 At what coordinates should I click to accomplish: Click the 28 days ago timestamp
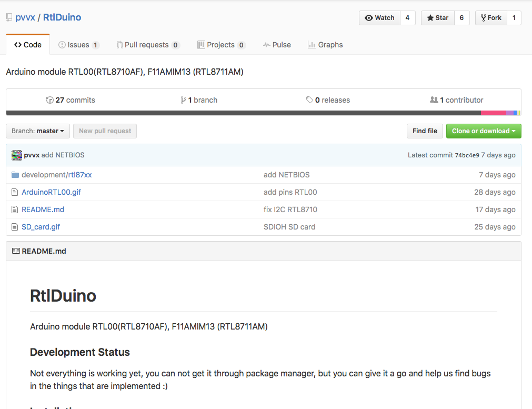click(495, 192)
